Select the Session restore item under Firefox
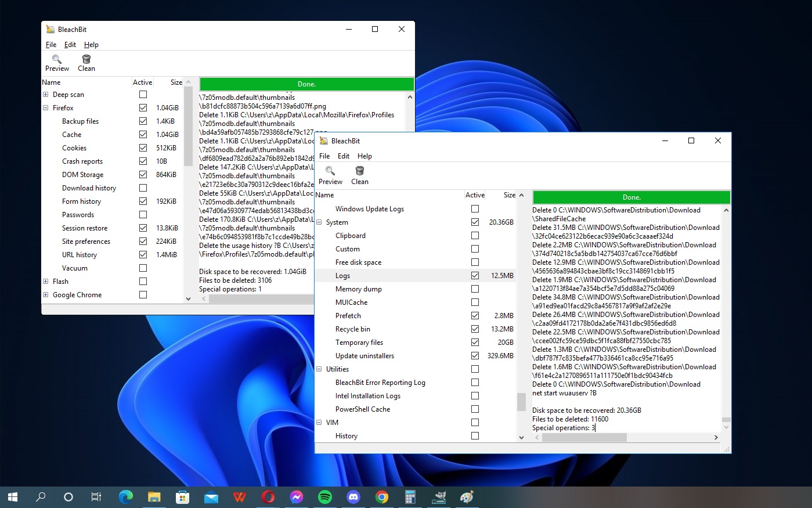 (85, 228)
